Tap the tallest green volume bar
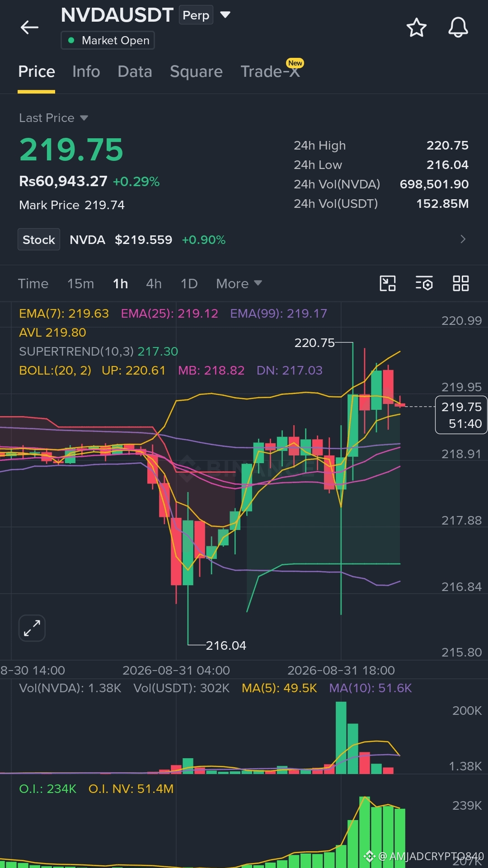This screenshot has height=868, width=488. pyautogui.click(x=341, y=738)
